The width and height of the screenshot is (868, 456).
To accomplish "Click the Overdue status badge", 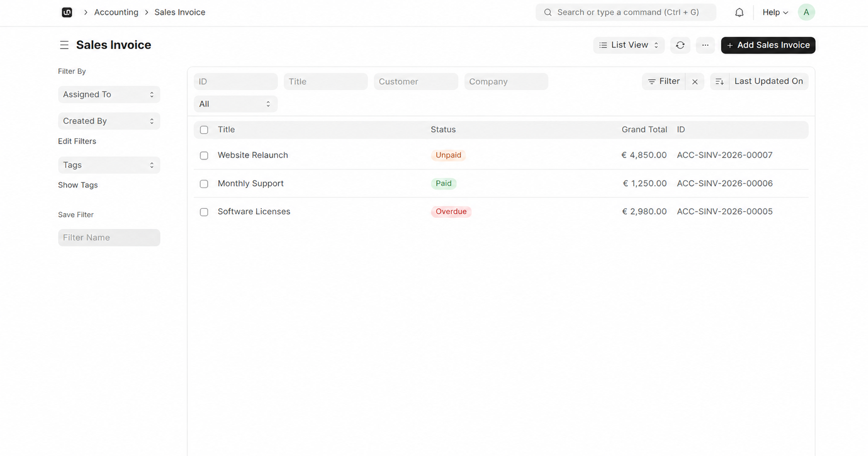I will click(451, 212).
